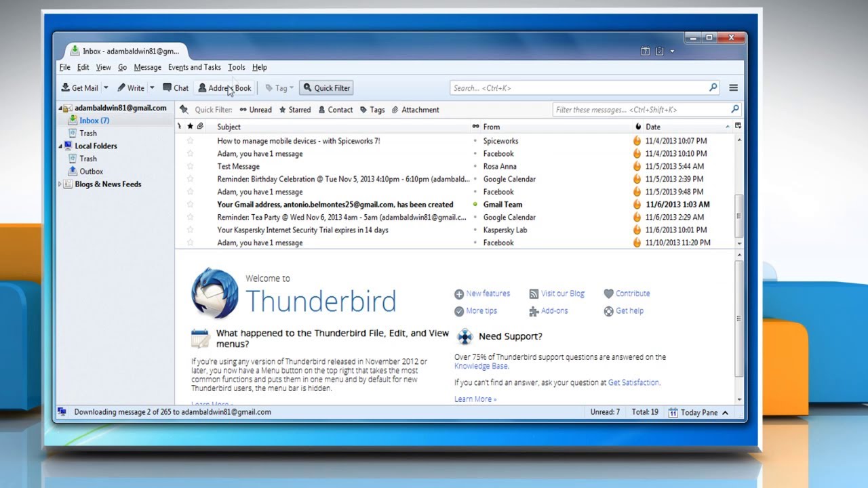
Task: Select the Inbox (7) folder
Action: [94, 121]
